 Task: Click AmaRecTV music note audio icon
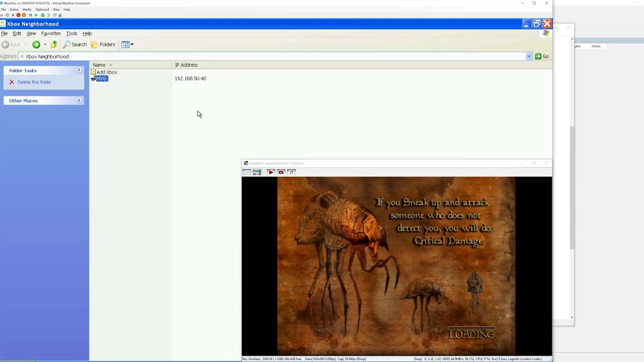point(291,172)
